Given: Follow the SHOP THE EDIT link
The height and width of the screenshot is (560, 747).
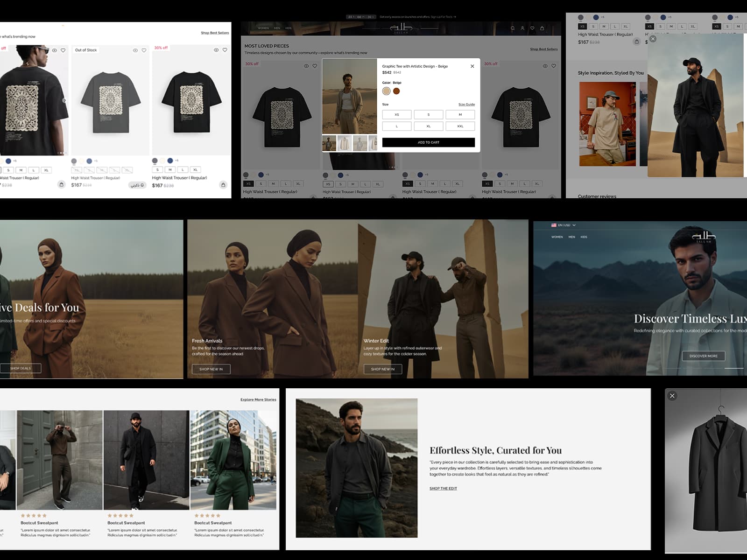Looking at the screenshot, I should tap(443, 489).
